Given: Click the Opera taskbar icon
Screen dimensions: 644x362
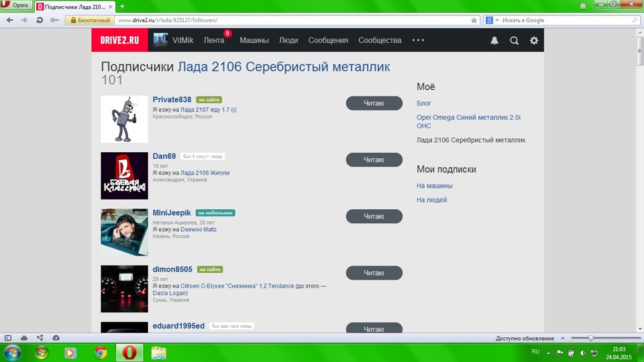Looking at the screenshot, I should (x=129, y=353).
